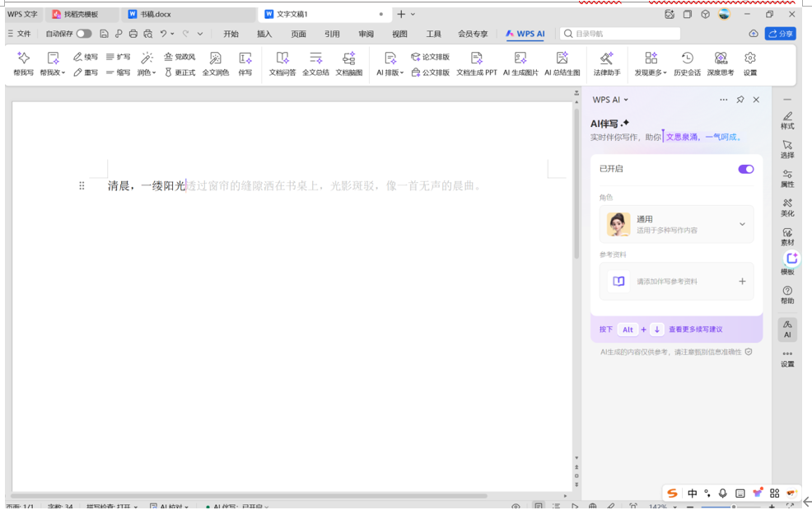Click 查看更多续写建议 link
812x510 pixels.
pos(696,329)
